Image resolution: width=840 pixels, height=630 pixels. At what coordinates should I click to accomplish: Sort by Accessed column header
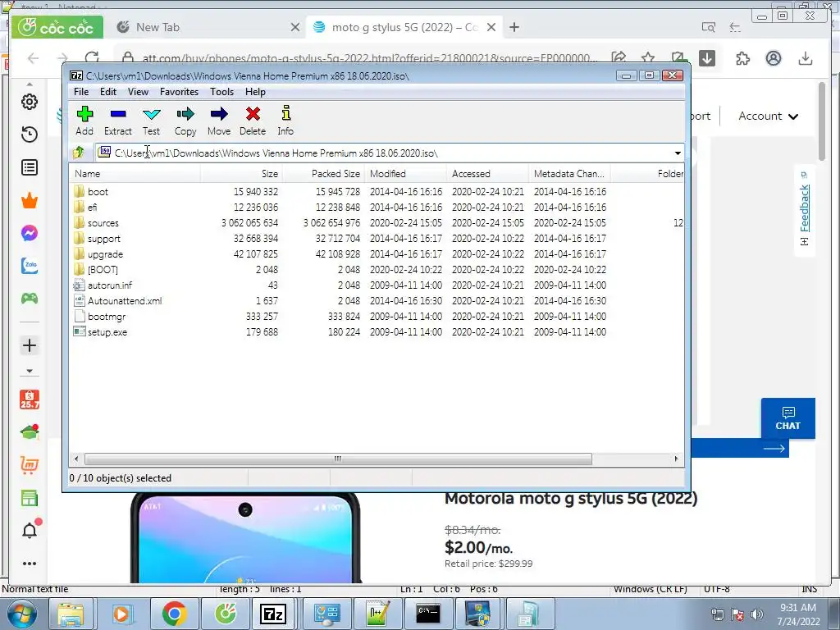pyautogui.click(x=487, y=174)
